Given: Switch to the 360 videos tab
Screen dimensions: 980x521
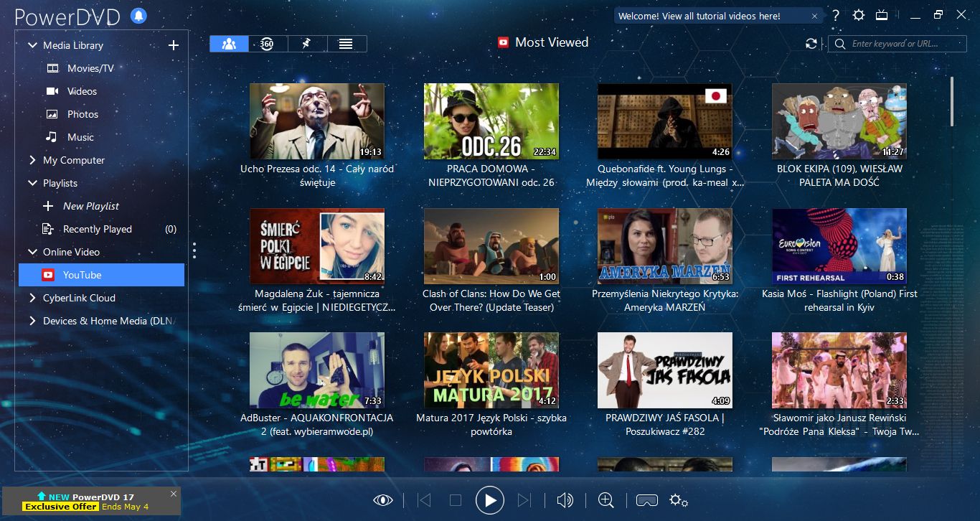Looking at the screenshot, I should (268, 44).
